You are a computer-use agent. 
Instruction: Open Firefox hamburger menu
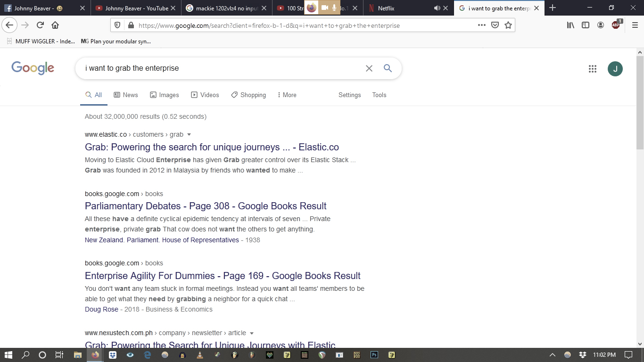[635, 25]
